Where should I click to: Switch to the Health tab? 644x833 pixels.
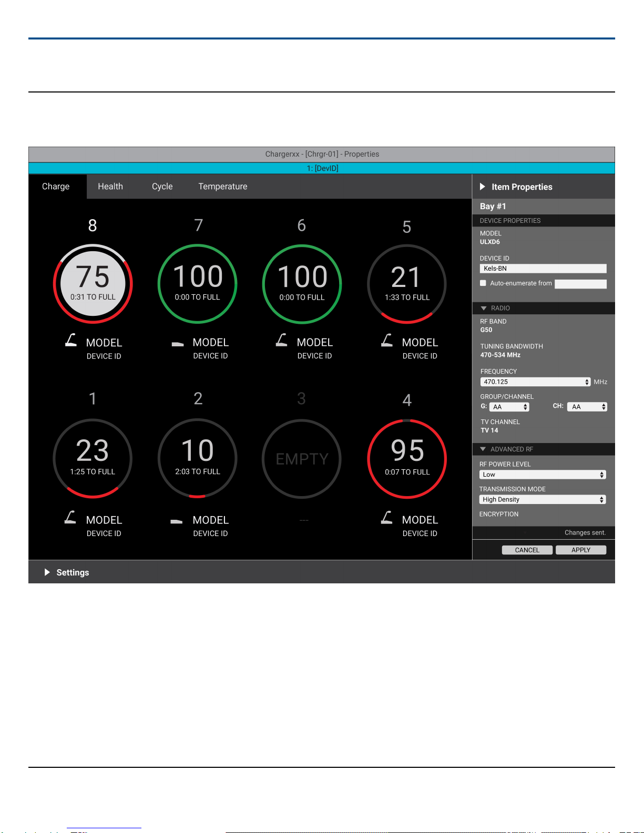pyautogui.click(x=110, y=187)
